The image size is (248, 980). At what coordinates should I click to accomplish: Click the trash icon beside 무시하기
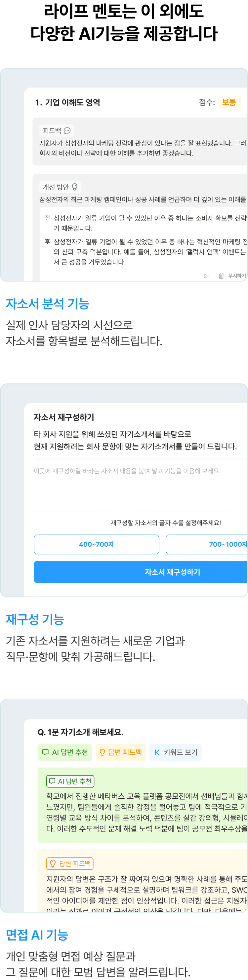click(x=221, y=275)
